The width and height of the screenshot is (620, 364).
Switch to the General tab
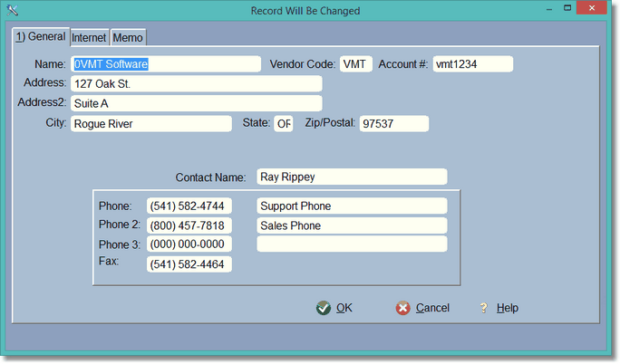click(x=41, y=37)
